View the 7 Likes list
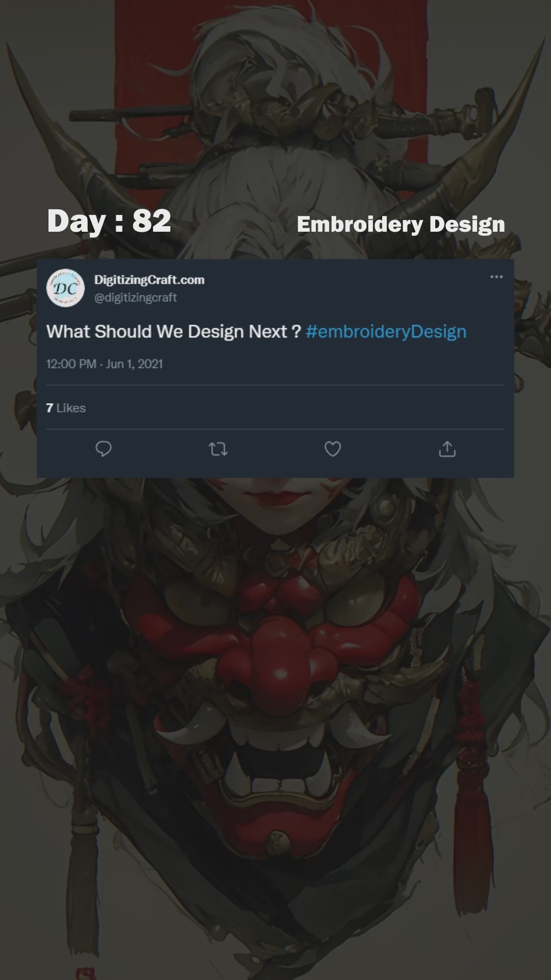The height and width of the screenshot is (980, 551). [66, 408]
